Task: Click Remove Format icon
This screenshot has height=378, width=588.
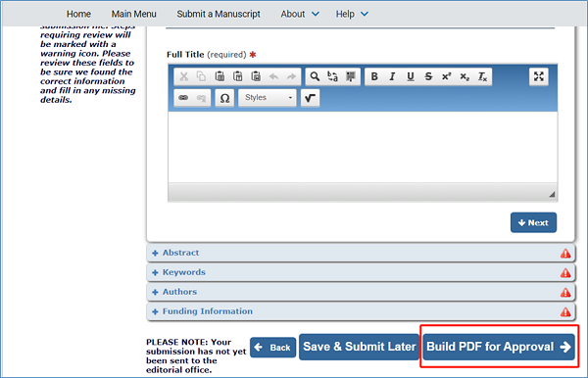Action: [x=482, y=76]
